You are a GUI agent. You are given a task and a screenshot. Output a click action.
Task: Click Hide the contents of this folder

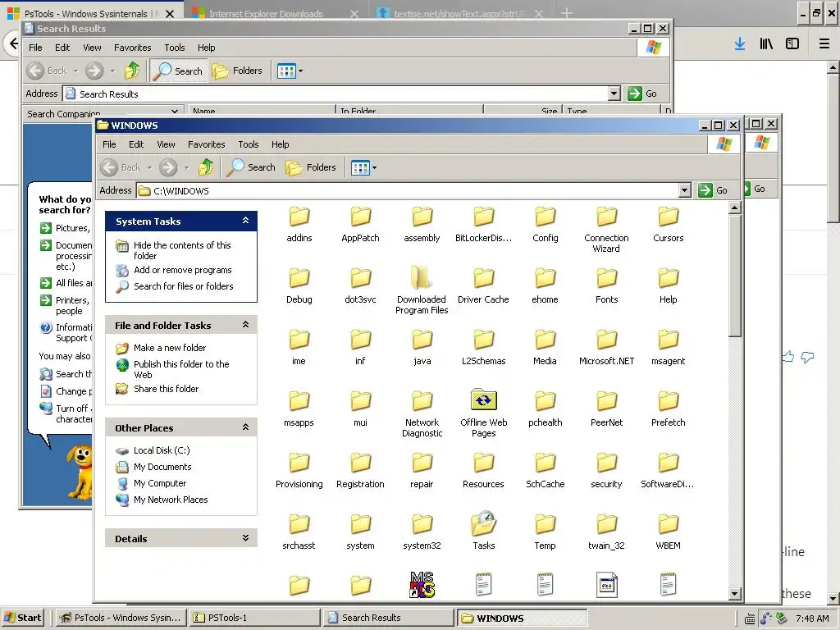182,250
